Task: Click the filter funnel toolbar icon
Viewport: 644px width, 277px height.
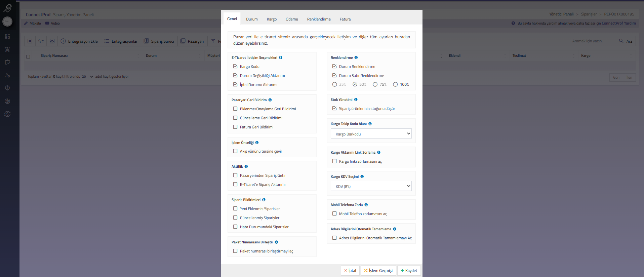Action: coord(213,41)
